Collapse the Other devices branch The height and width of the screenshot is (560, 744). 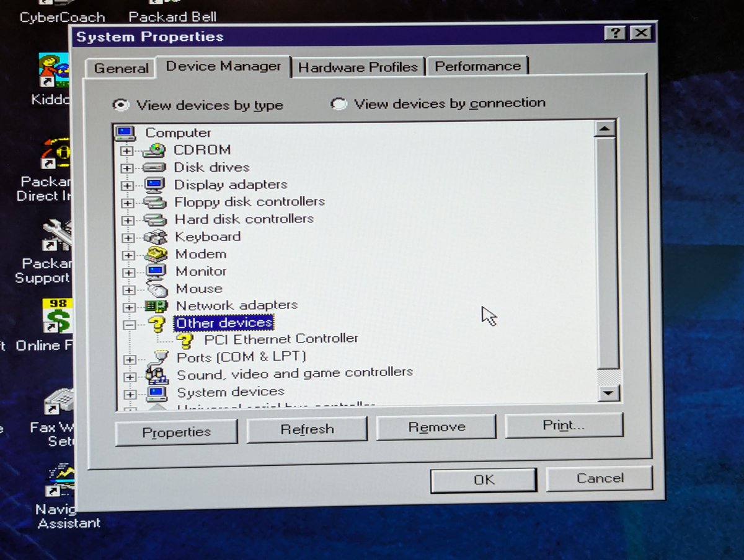[x=129, y=324]
